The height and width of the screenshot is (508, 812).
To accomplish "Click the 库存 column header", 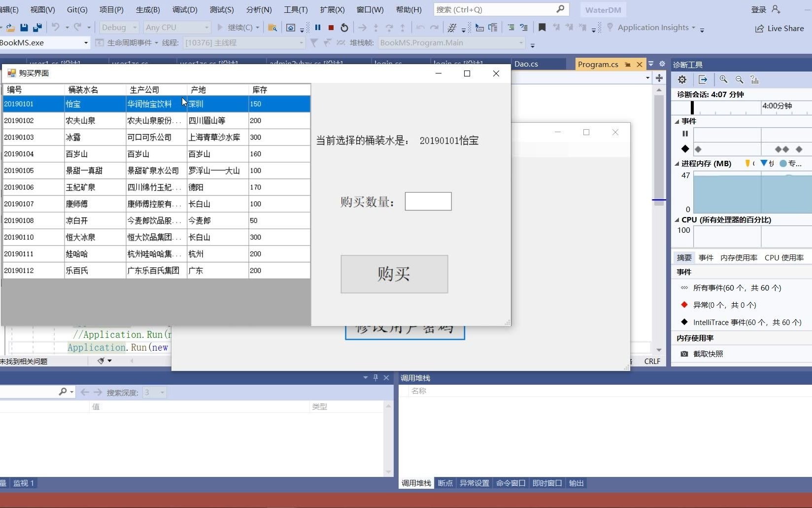I will tap(279, 90).
